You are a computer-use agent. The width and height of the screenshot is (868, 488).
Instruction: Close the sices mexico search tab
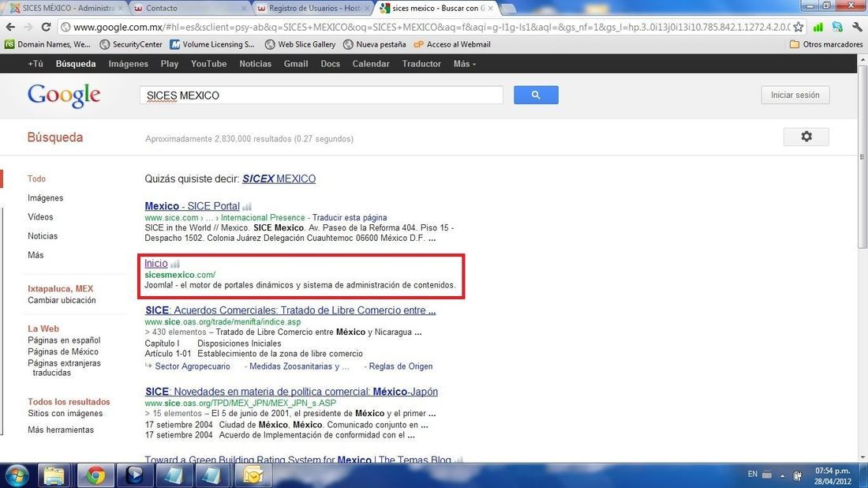[x=491, y=9]
